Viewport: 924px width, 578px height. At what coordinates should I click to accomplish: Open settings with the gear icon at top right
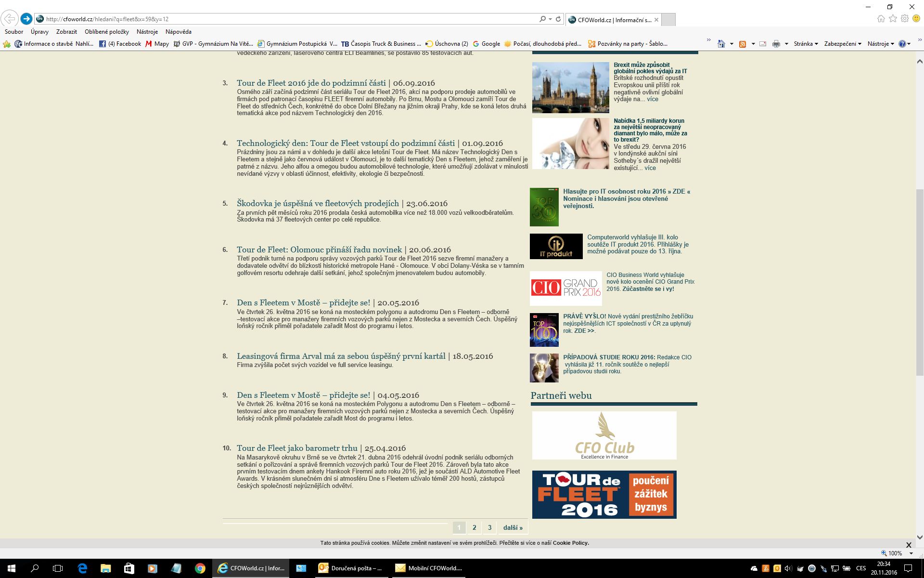(x=905, y=19)
